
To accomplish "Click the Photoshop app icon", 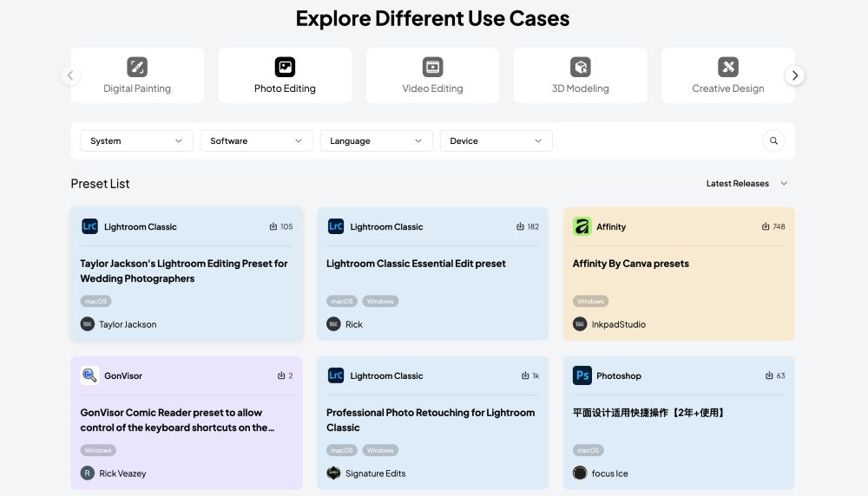I will (582, 375).
